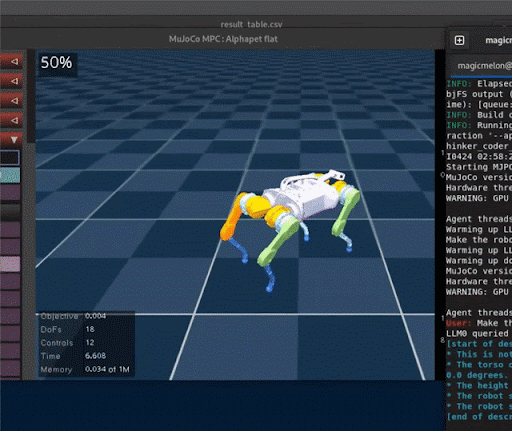Image resolution: width=512 pixels, height=431 pixels.
Task: Click the 'I0424 02:58' log line
Action: point(479,156)
